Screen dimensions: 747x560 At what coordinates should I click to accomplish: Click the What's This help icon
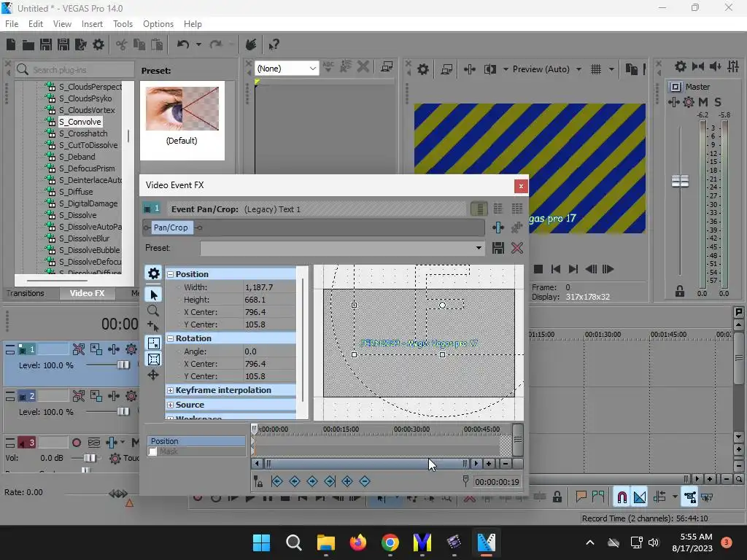274,44
